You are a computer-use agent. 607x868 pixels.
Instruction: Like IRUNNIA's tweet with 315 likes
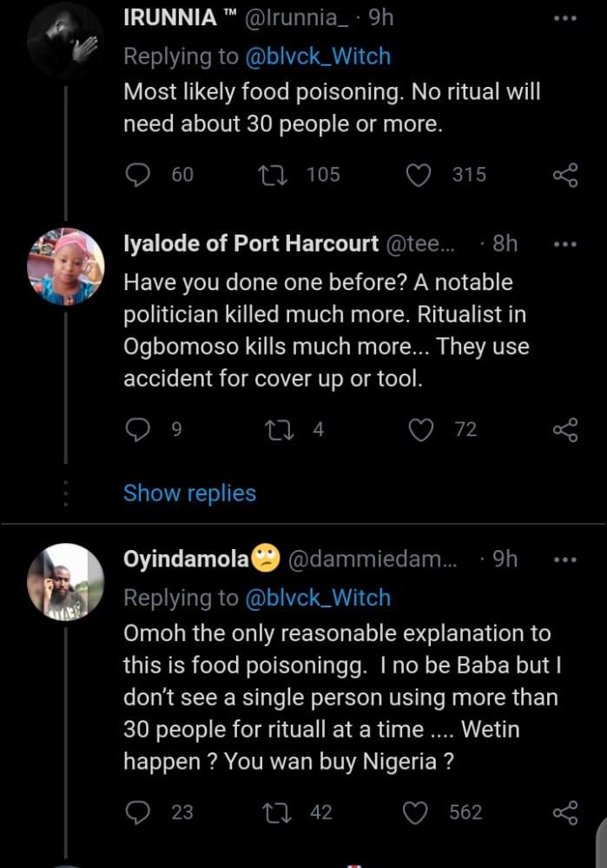tap(420, 175)
